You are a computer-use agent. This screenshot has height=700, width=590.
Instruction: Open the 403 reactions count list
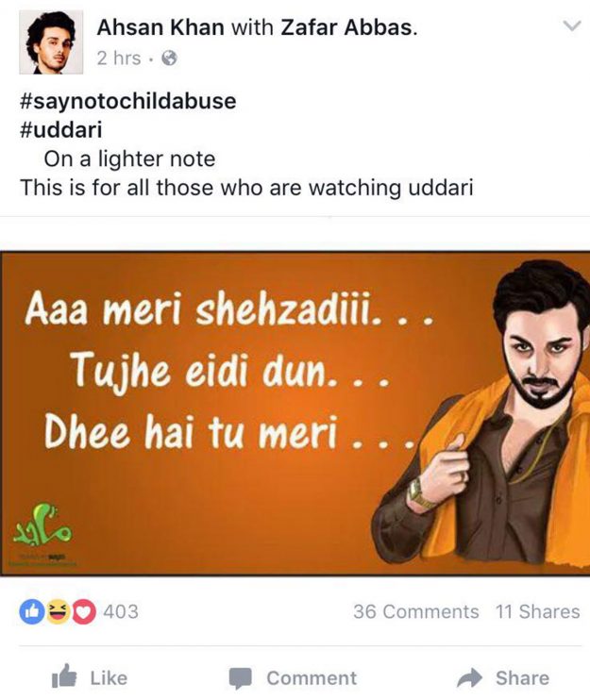[x=121, y=611]
